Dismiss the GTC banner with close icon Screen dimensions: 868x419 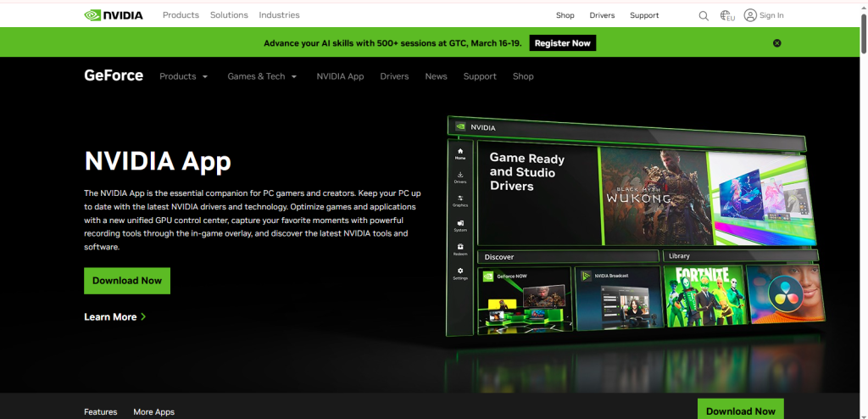point(777,43)
